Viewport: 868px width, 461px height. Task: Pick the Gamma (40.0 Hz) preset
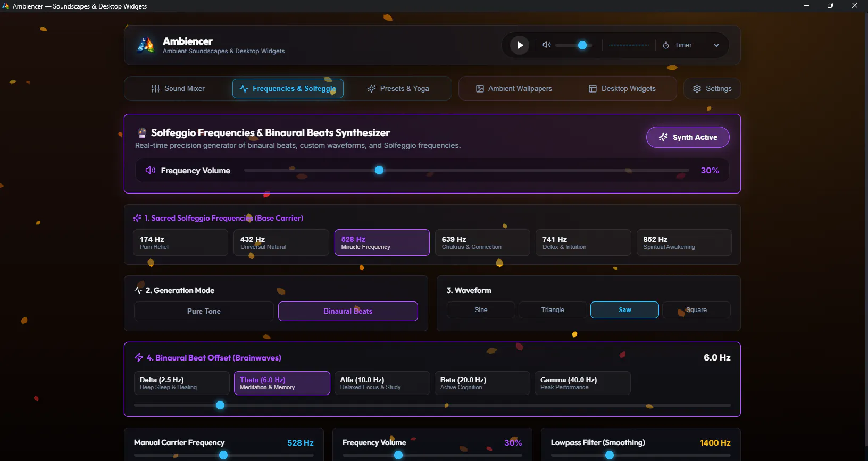582,383
